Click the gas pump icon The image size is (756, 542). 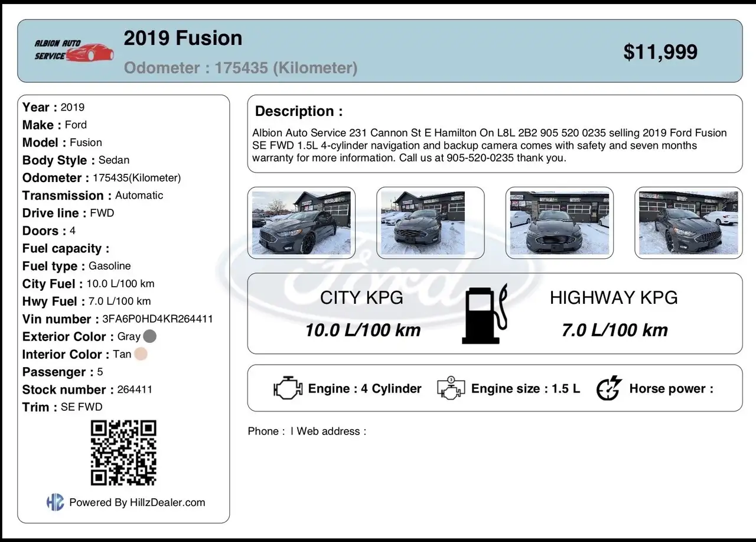click(484, 314)
